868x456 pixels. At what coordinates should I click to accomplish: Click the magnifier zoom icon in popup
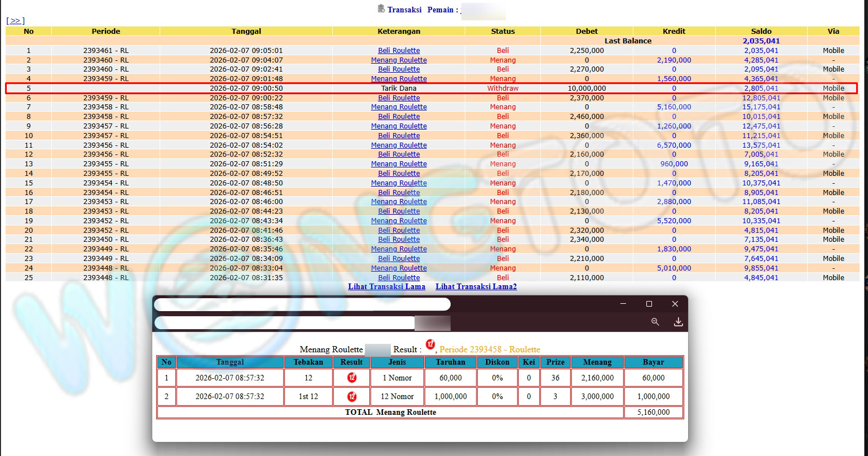[655, 322]
